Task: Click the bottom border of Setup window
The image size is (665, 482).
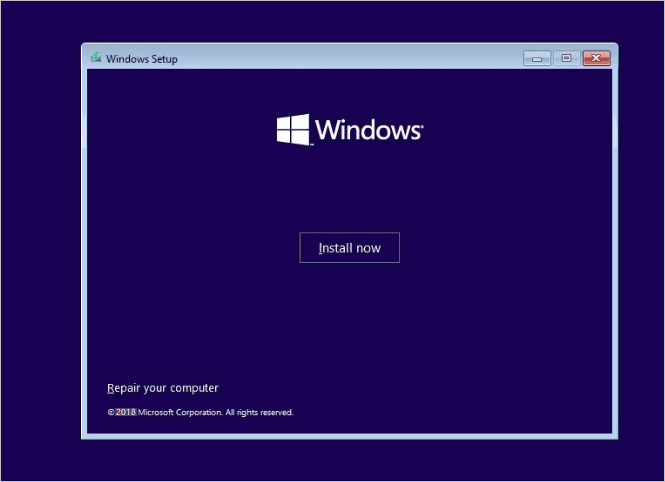Action: (x=350, y=436)
